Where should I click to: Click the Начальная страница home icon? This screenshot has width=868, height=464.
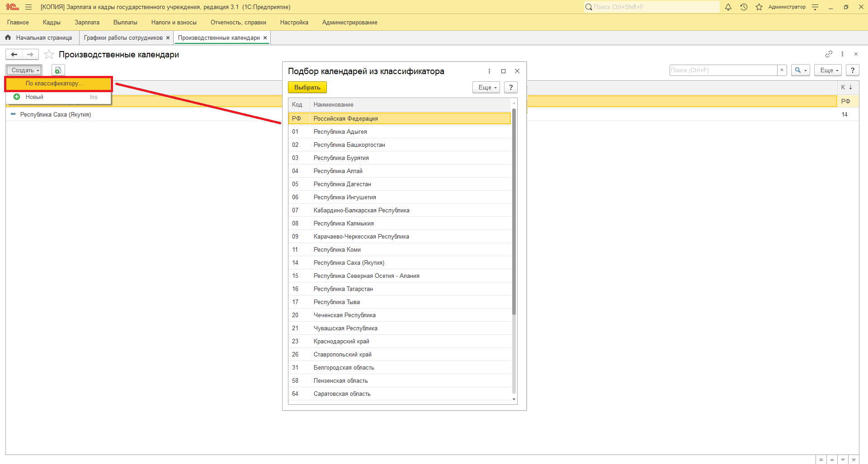pyautogui.click(x=8, y=37)
